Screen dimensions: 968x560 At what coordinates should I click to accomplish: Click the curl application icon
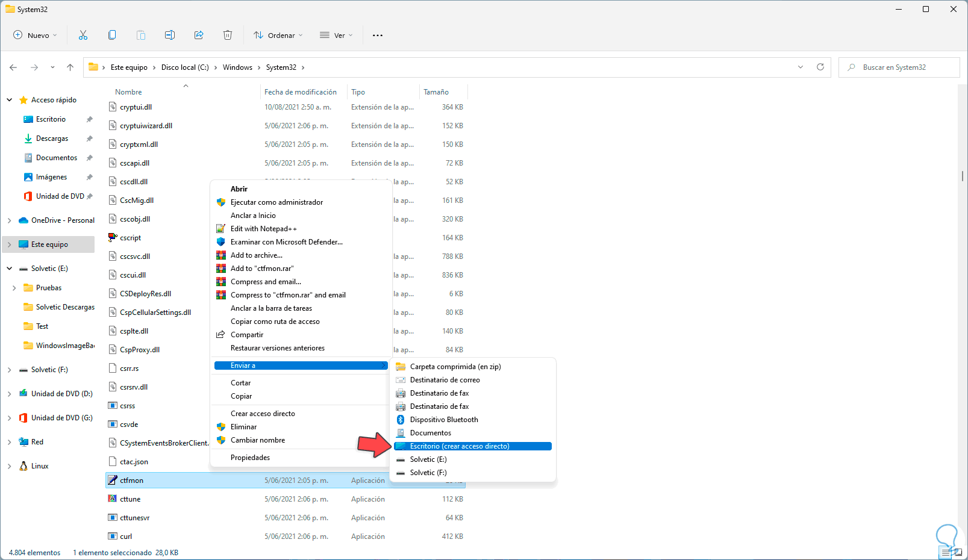pos(113,536)
